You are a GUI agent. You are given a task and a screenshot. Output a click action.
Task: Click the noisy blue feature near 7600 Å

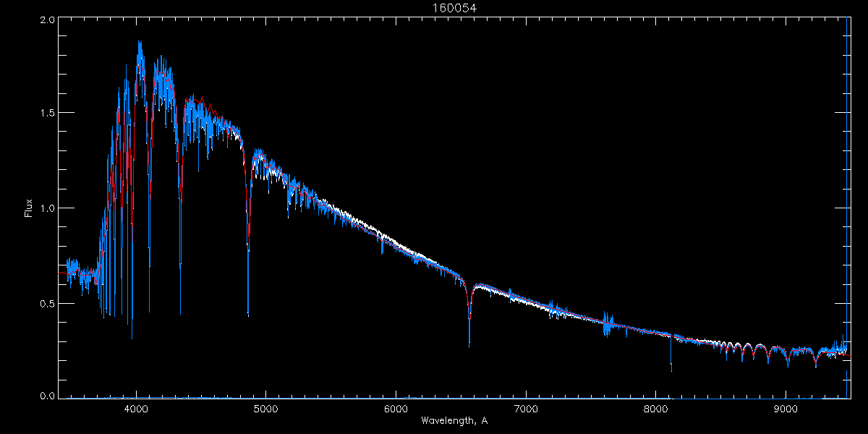click(x=606, y=325)
